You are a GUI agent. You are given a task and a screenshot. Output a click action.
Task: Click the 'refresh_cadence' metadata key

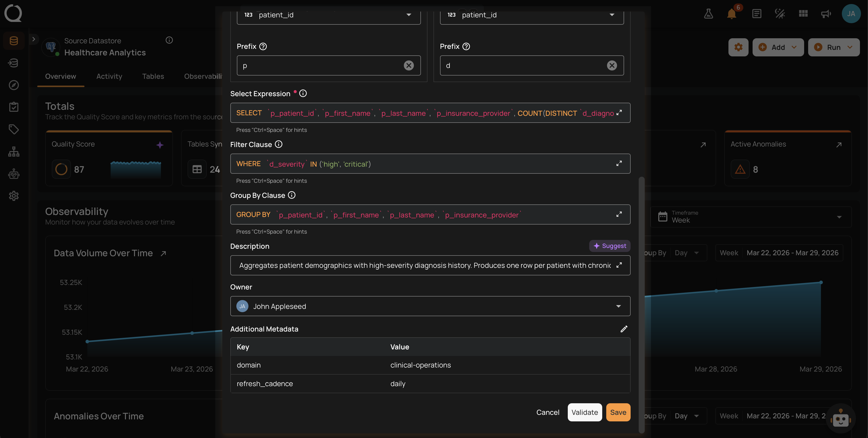pyautogui.click(x=265, y=384)
